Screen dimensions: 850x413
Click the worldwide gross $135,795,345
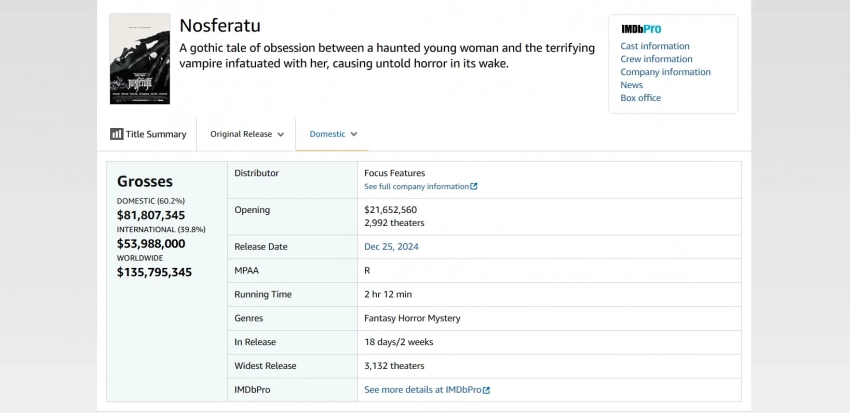(x=154, y=272)
